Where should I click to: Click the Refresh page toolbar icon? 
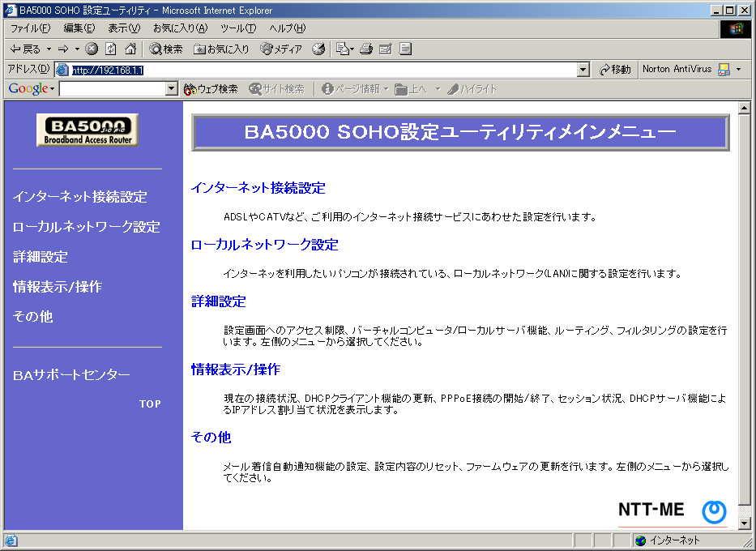[111, 49]
